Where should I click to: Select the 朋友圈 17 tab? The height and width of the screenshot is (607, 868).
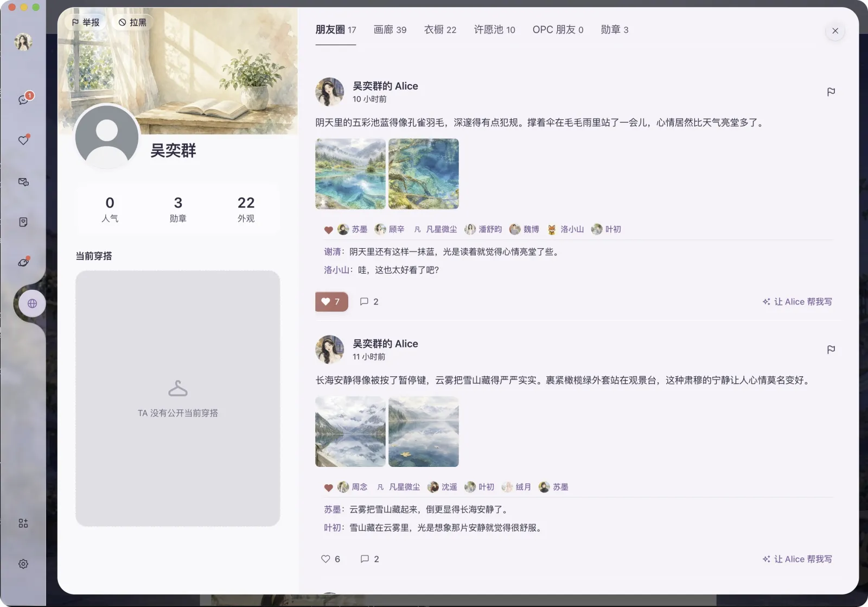336,30
